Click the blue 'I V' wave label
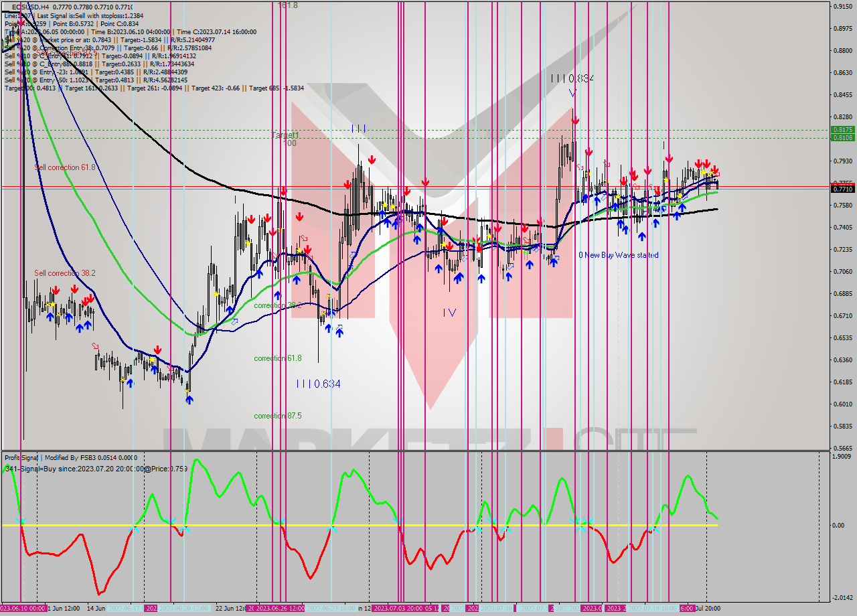 pyautogui.click(x=449, y=312)
